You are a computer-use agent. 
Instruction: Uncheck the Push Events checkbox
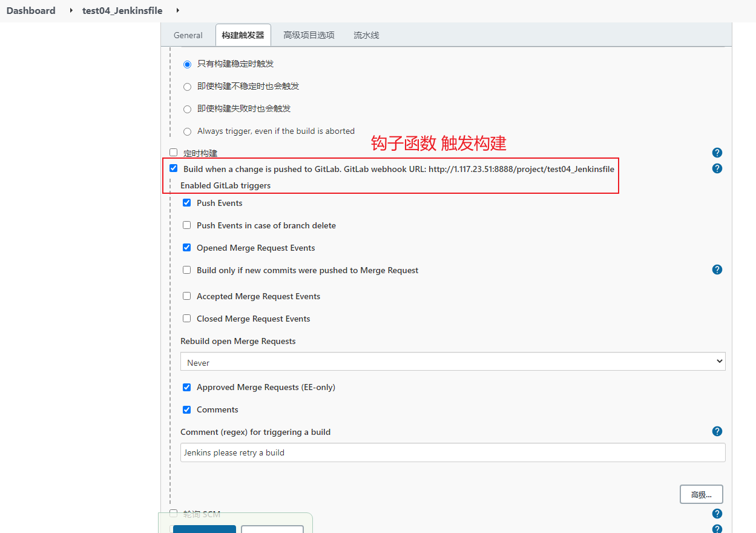[x=187, y=203]
